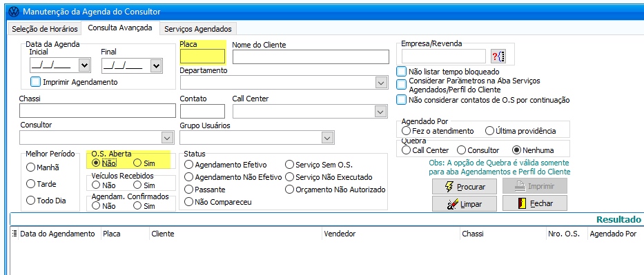Select the Consulta Avançada tab
The height and width of the screenshot is (275, 644).
tap(120, 28)
